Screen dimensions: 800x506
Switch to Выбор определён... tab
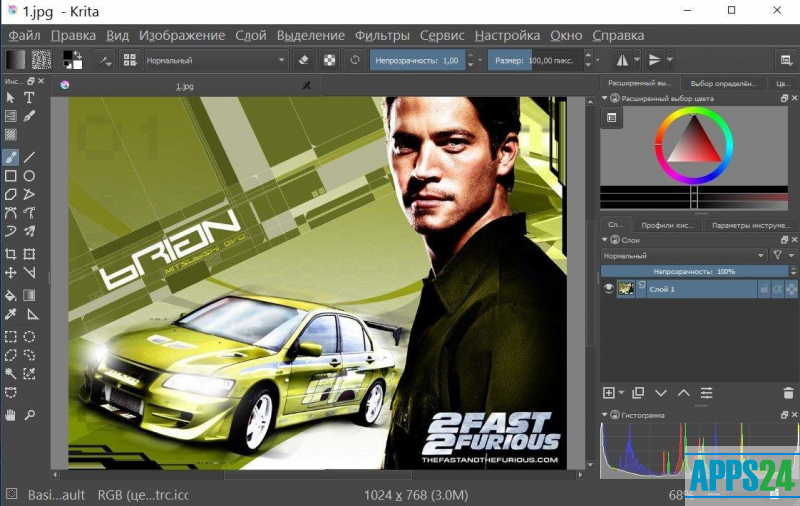[723, 83]
